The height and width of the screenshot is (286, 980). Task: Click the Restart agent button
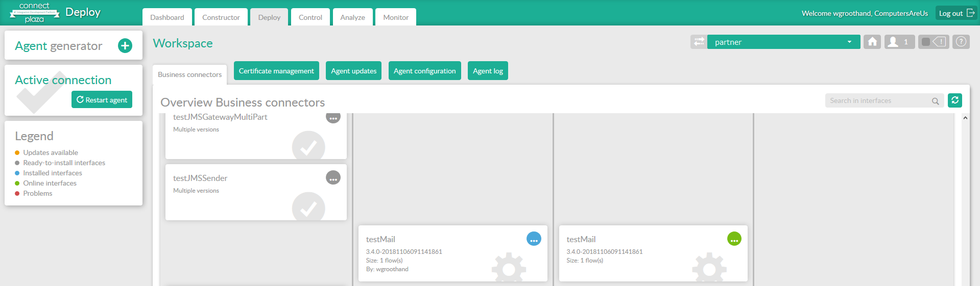point(102,100)
